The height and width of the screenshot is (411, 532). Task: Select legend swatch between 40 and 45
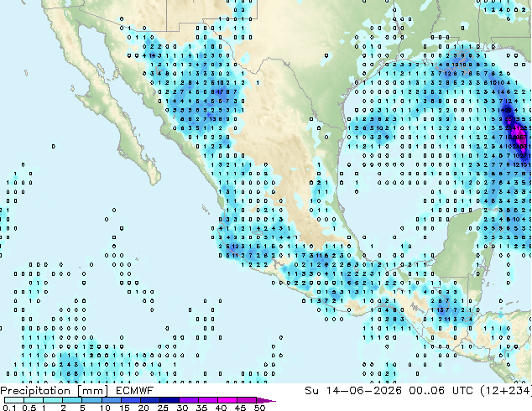point(227,400)
